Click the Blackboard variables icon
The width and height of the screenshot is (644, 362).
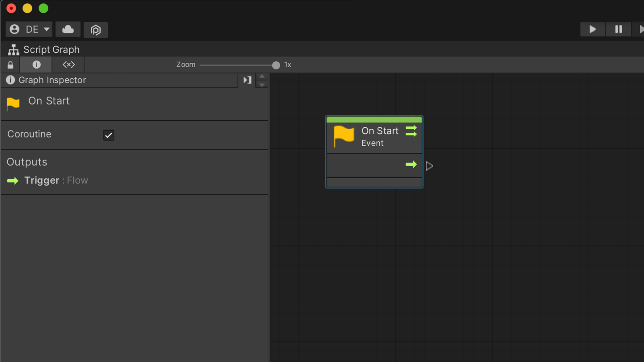coord(68,65)
